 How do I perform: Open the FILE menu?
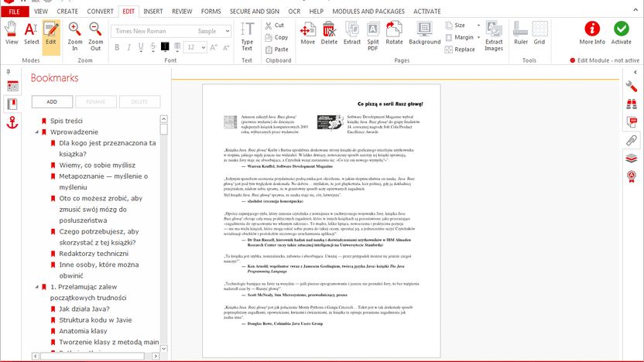[15, 12]
